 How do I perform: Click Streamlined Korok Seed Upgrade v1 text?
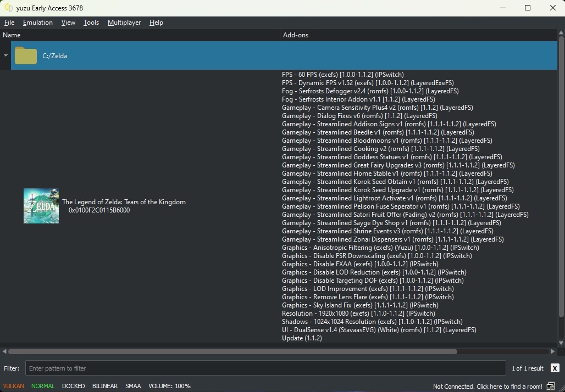(398, 190)
